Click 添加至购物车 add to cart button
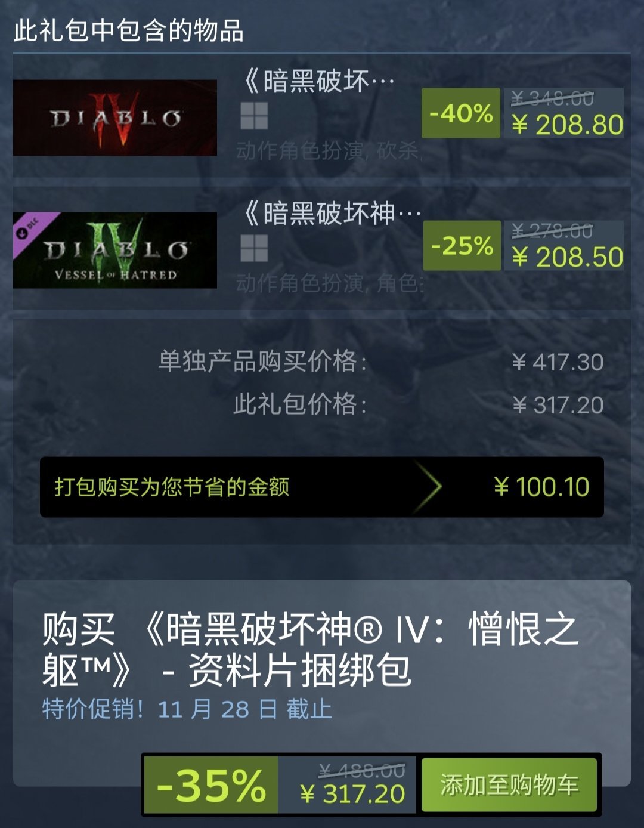644x828 pixels. click(509, 785)
